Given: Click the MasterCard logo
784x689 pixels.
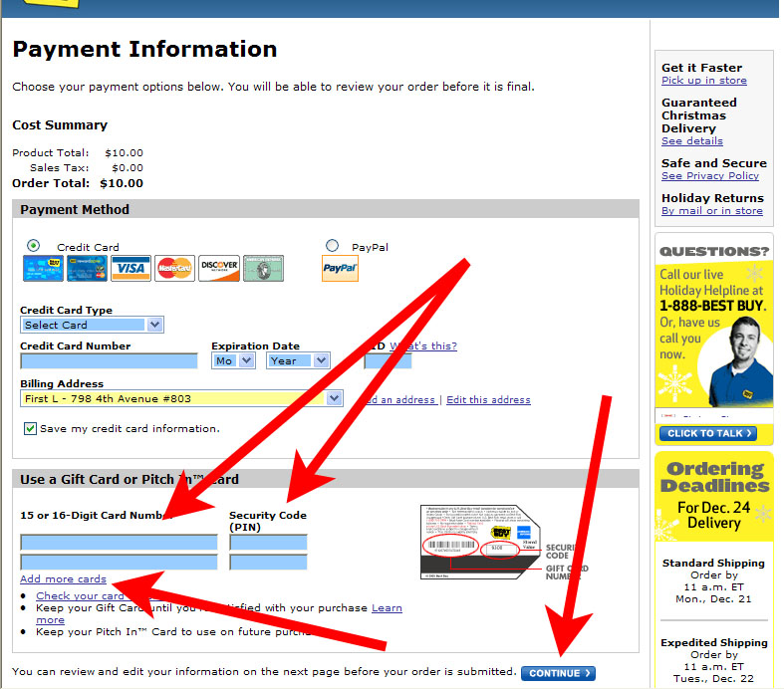Looking at the screenshot, I should tap(174, 268).
